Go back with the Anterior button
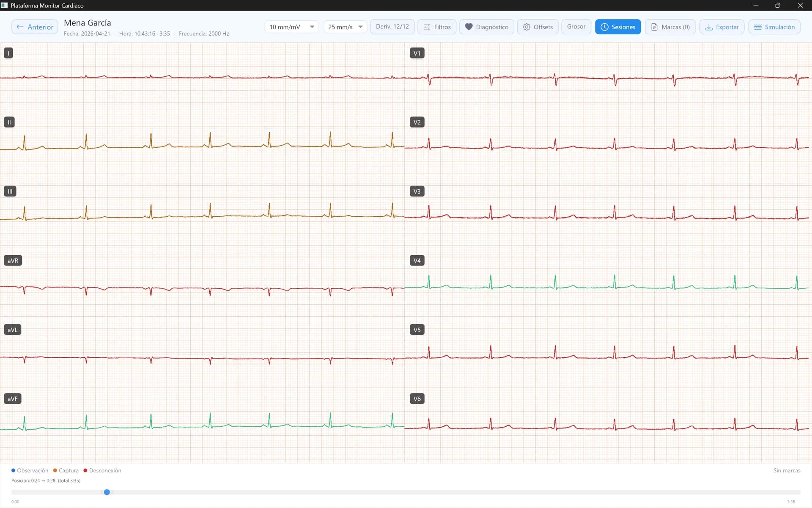Image resolution: width=812 pixels, height=508 pixels. 35,27
